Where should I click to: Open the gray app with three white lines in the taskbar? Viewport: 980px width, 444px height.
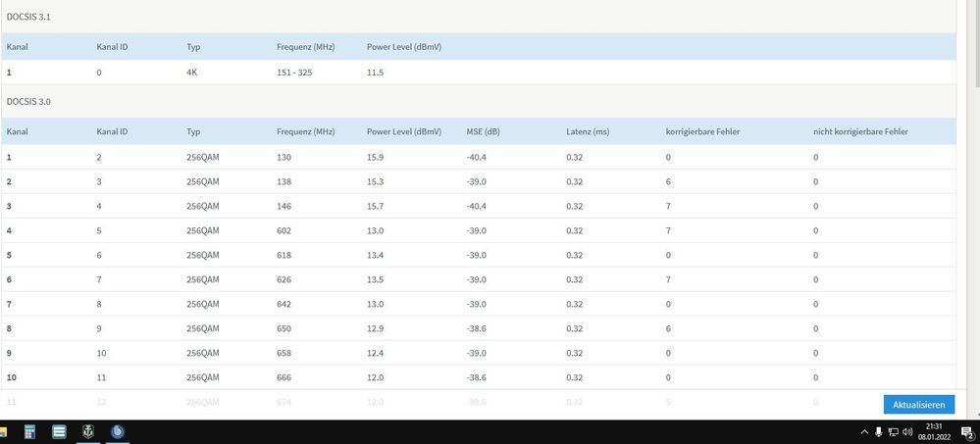click(x=60, y=431)
